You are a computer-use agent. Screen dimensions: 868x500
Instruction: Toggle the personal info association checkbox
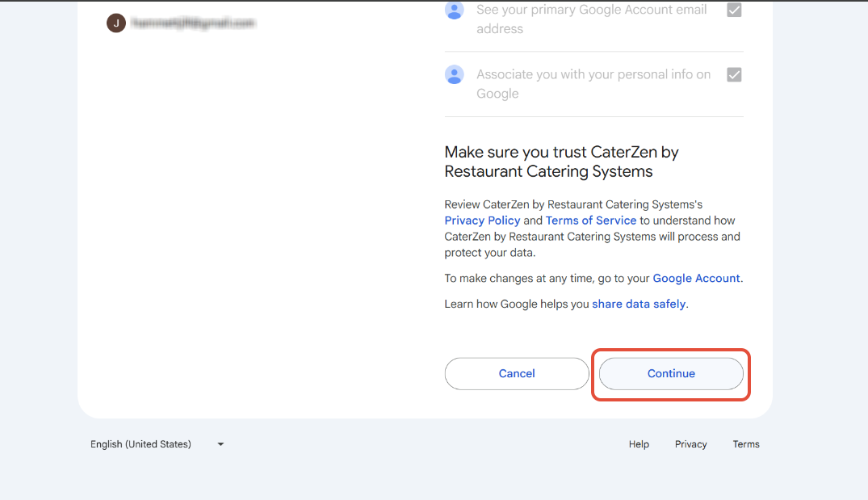coord(734,75)
